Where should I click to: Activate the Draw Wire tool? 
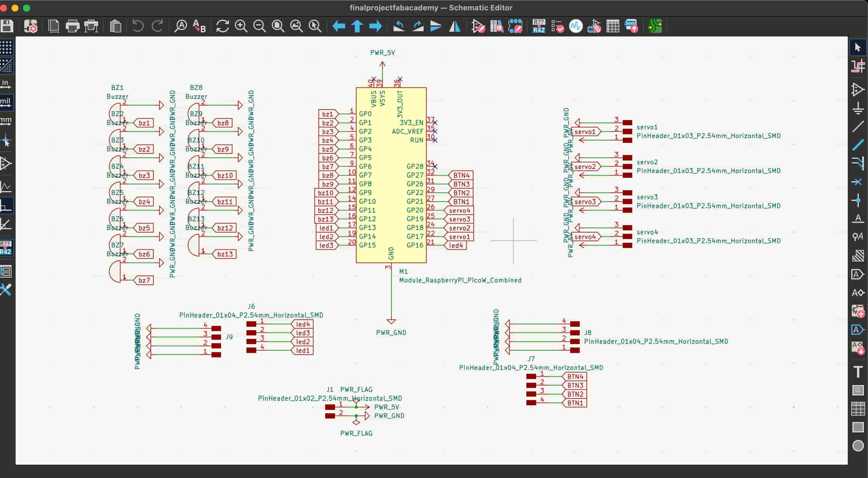[x=858, y=126]
